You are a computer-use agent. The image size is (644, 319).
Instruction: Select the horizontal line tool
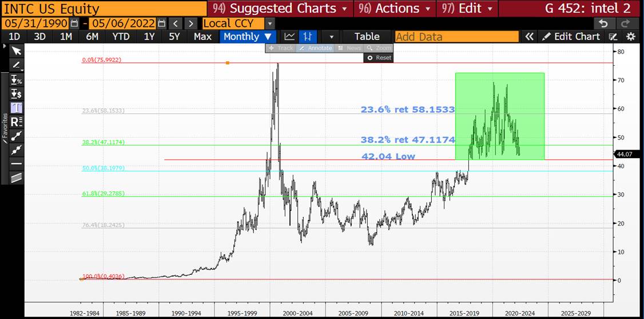pyautogui.click(x=17, y=164)
